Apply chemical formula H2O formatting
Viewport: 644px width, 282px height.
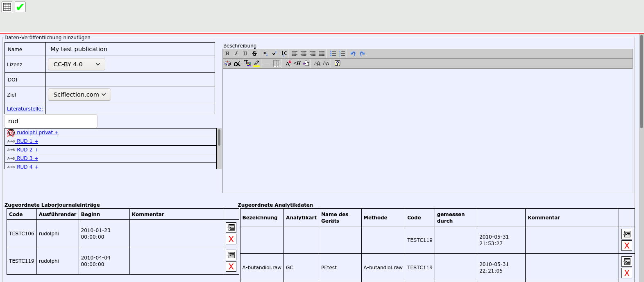pyautogui.click(x=283, y=54)
